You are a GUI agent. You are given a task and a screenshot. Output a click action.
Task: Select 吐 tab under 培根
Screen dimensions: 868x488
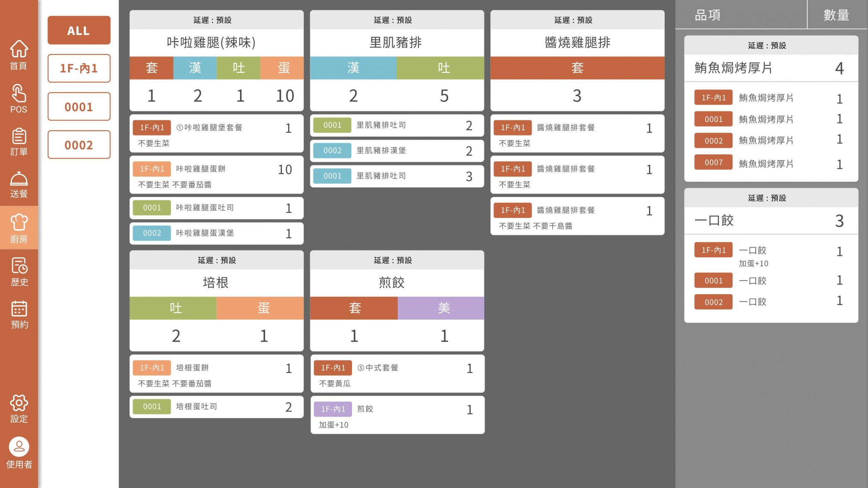pyautogui.click(x=173, y=308)
